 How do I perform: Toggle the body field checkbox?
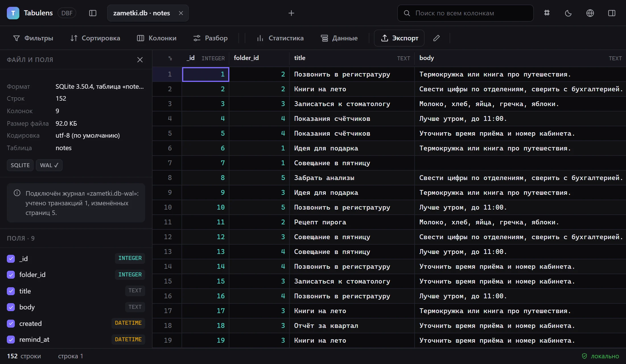11,307
